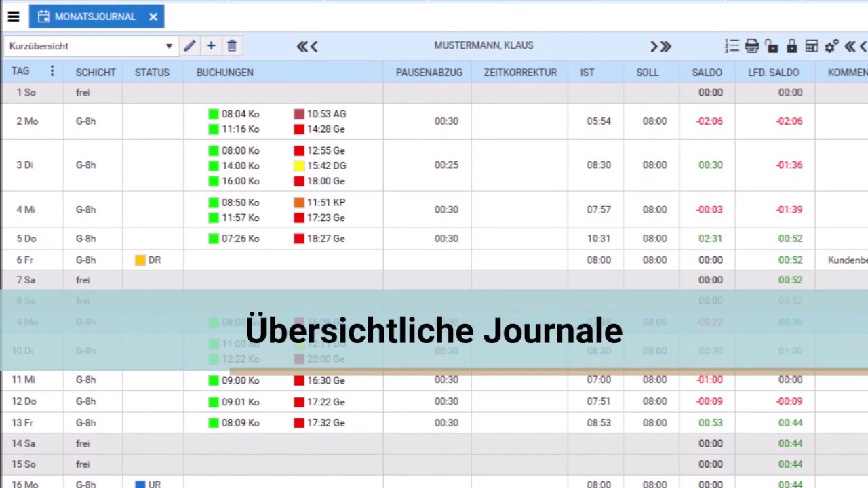The width and height of the screenshot is (868, 488).
Task: Open the hamburger main menu
Action: point(14,17)
